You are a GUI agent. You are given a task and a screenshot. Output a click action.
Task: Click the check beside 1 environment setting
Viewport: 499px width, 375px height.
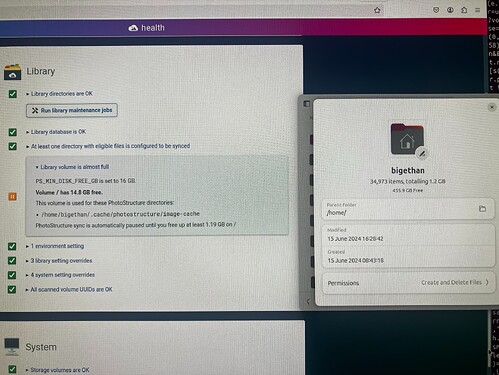point(12,246)
